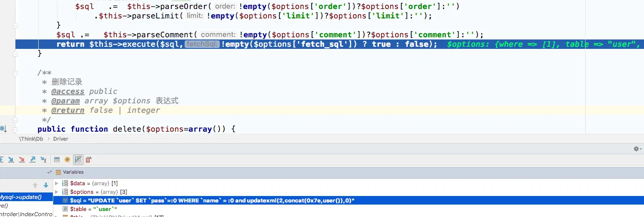Move to previous frame with up arrow
The height and width of the screenshot is (217, 644).
pos(36,185)
